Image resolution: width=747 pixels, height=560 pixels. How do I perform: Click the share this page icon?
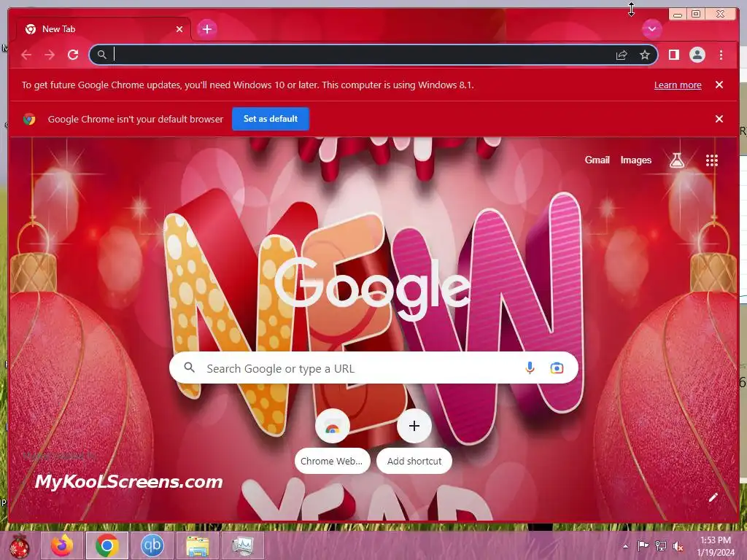[x=622, y=55]
